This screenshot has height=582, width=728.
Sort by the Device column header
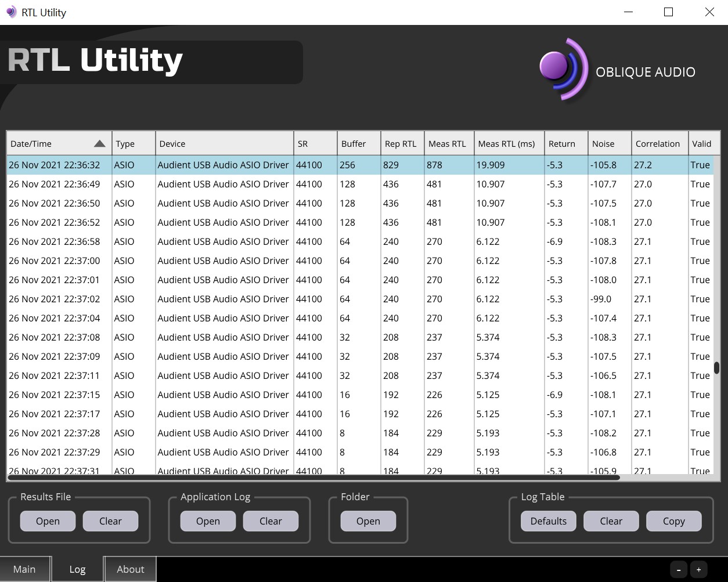225,144
